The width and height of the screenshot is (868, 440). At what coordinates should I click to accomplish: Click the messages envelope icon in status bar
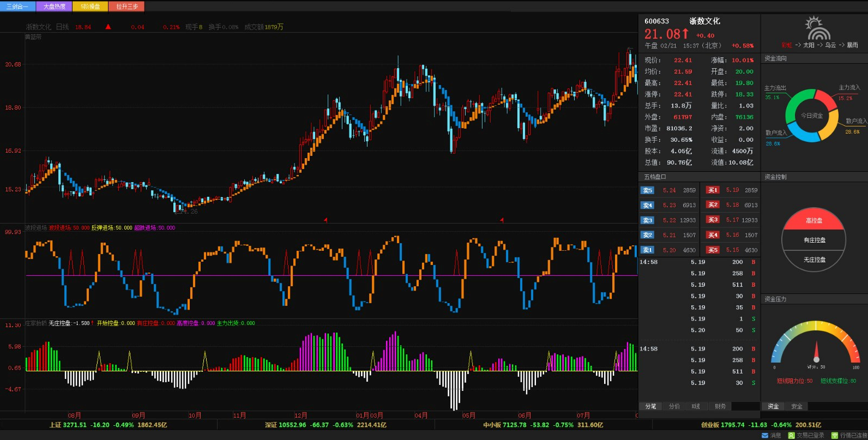[x=765, y=435]
